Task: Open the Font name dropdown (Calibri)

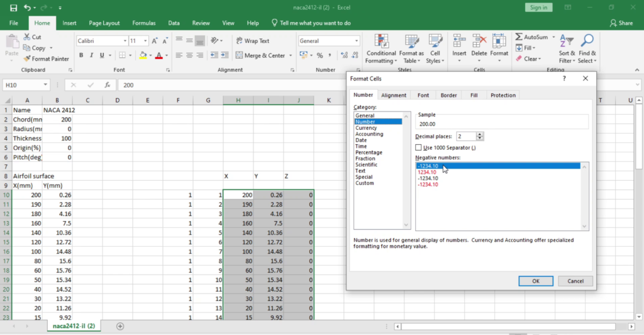Action: (125, 41)
